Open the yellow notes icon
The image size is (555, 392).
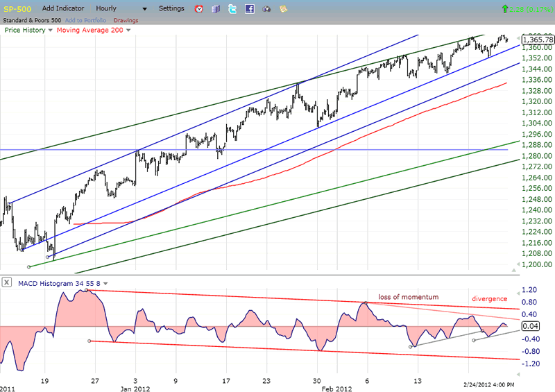pos(283,9)
